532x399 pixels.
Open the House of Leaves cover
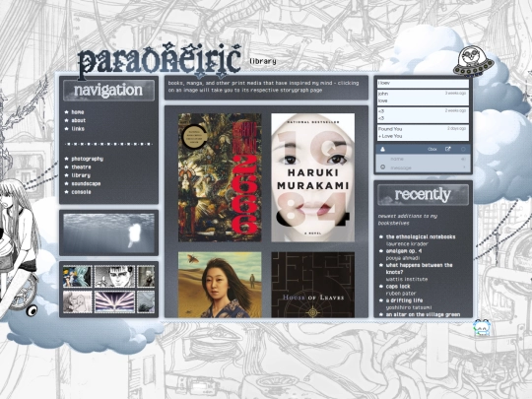(313, 285)
